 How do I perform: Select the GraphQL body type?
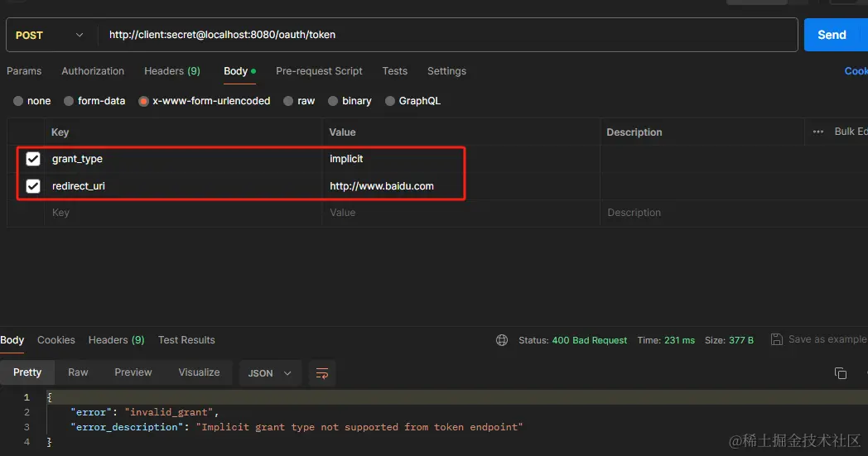tap(413, 101)
